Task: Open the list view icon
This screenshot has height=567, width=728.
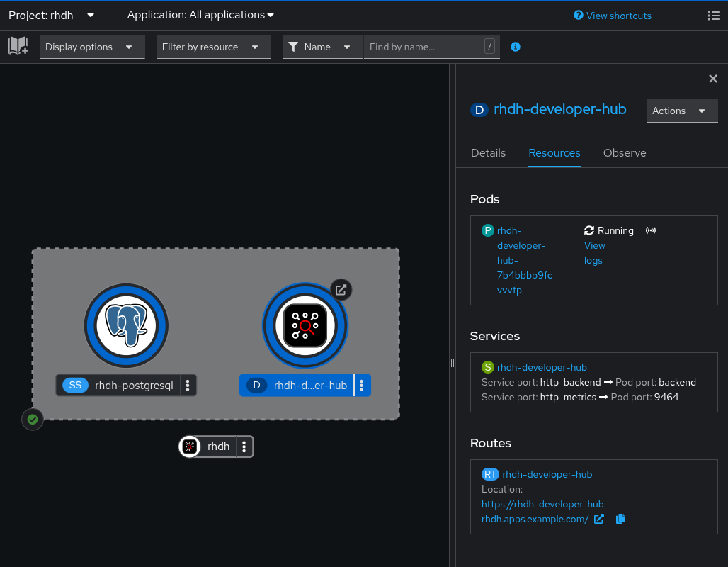Action: coord(713,16)
